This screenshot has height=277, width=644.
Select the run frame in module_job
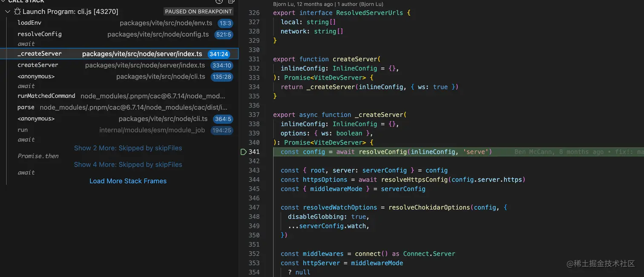pos(119,130)
